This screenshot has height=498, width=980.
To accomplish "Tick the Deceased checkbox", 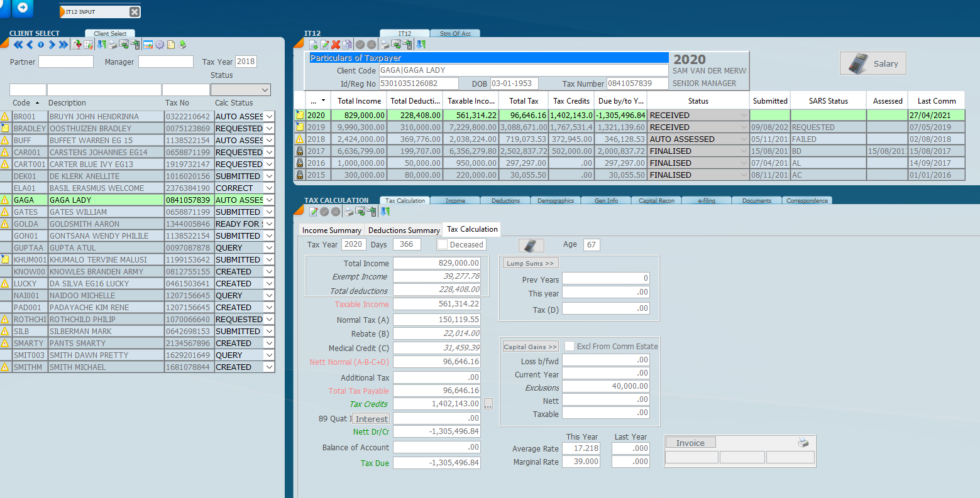I will click(x=443, y=244).
